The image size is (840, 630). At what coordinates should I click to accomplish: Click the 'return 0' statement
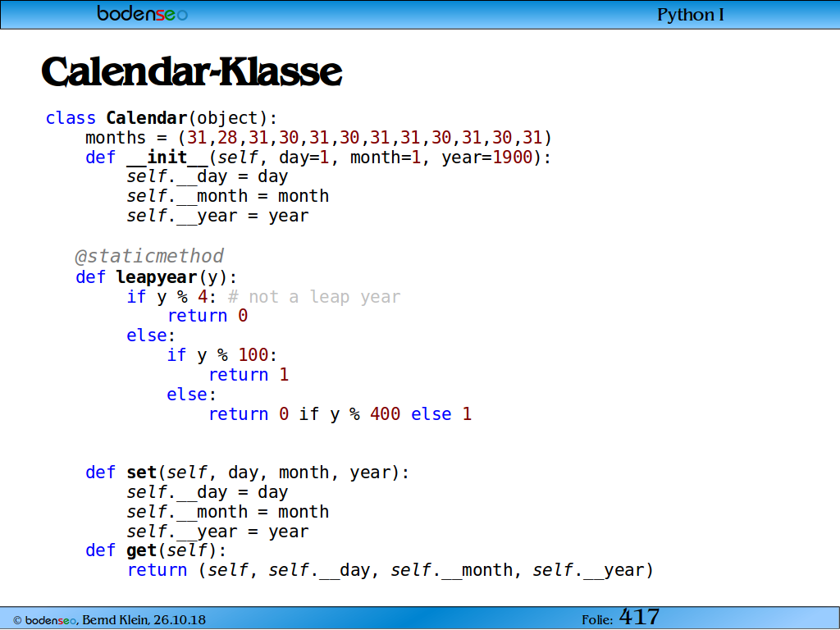pos(208,316)
